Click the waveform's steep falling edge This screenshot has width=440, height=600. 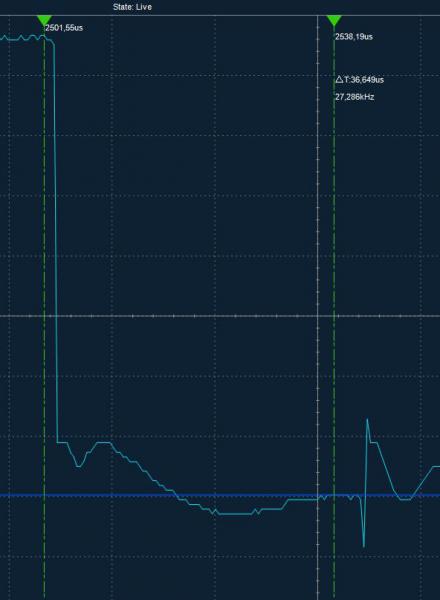56,245
